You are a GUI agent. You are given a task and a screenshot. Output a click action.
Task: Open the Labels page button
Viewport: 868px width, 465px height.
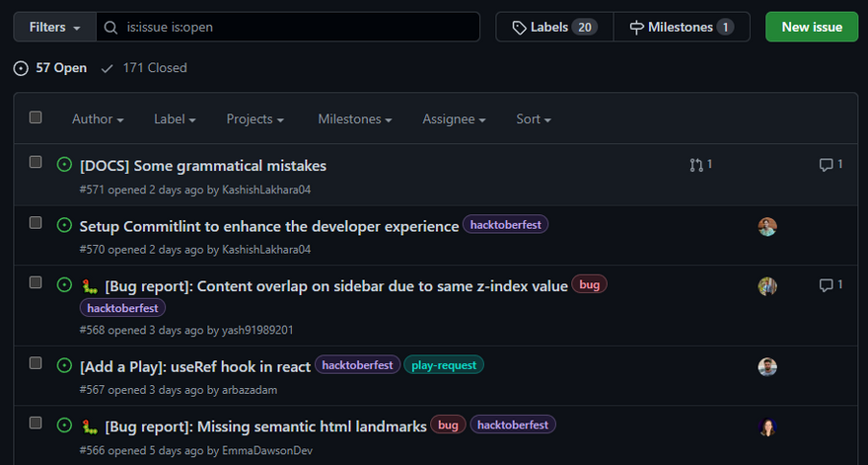point(553,27)
